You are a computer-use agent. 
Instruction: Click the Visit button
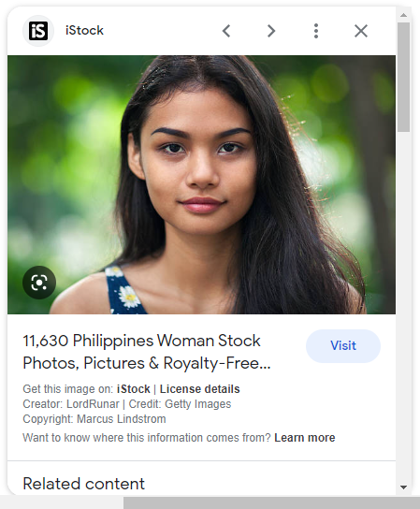coord(343,345)
